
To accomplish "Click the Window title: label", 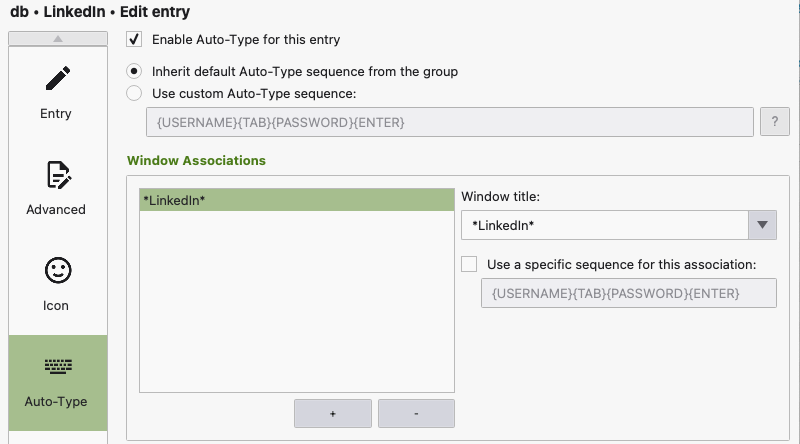I will point(501,196).
